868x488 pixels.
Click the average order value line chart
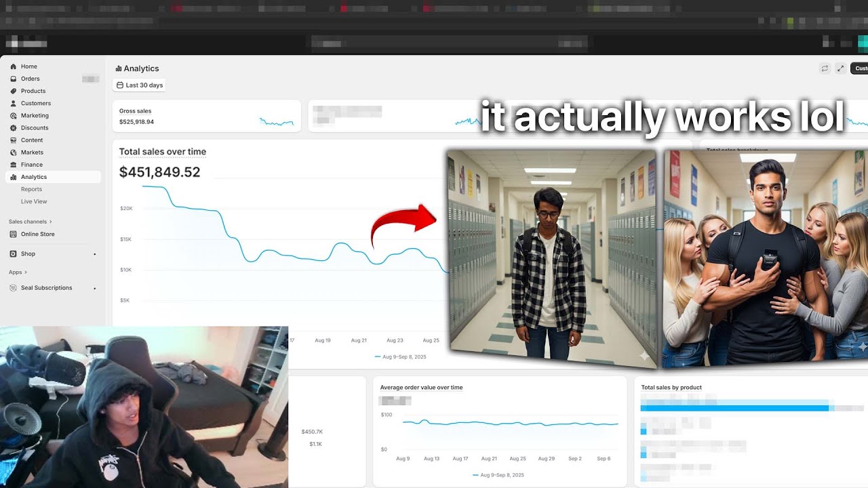pos(510,424)
